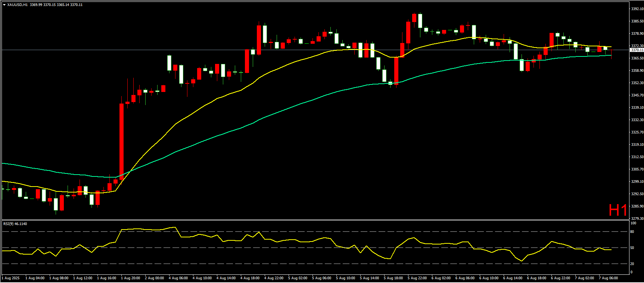
Task: Click the 3365.50 price scale label
Action: (x=637, y=58)
